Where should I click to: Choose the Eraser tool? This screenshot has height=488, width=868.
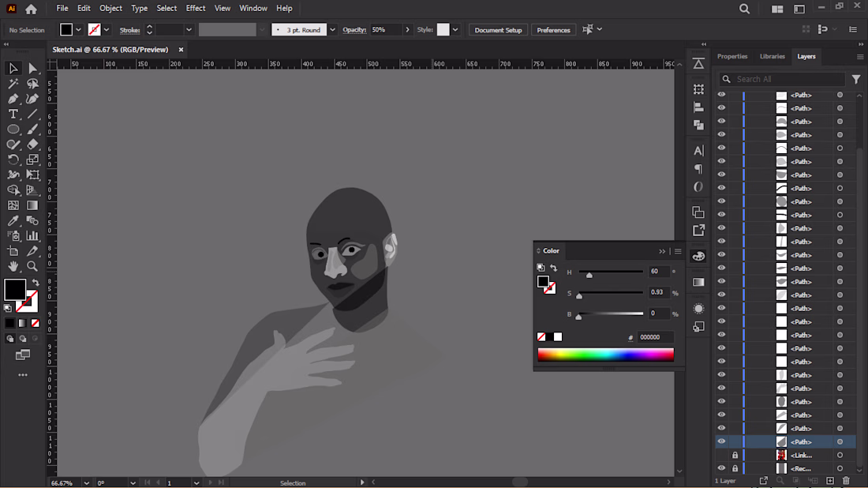click(x=32, y=144)
